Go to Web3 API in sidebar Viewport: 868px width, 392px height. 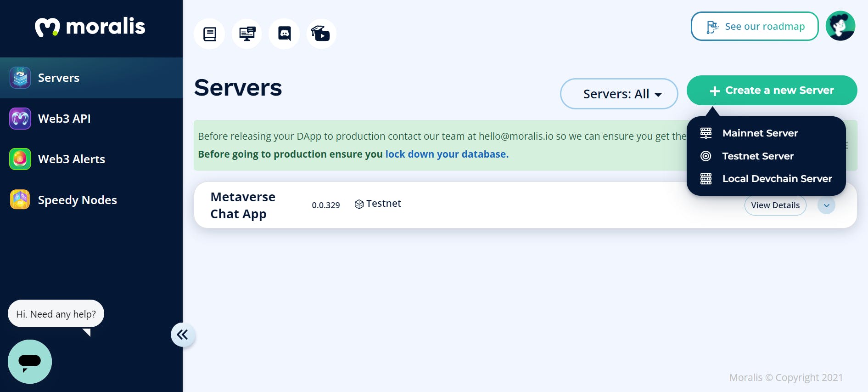tap(91, 119)
